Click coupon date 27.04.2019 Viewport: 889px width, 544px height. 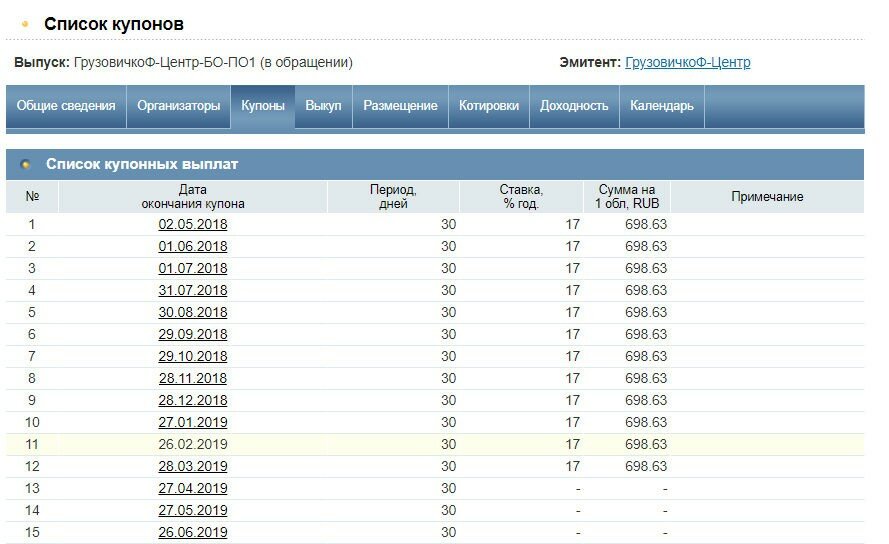(193, 489)
